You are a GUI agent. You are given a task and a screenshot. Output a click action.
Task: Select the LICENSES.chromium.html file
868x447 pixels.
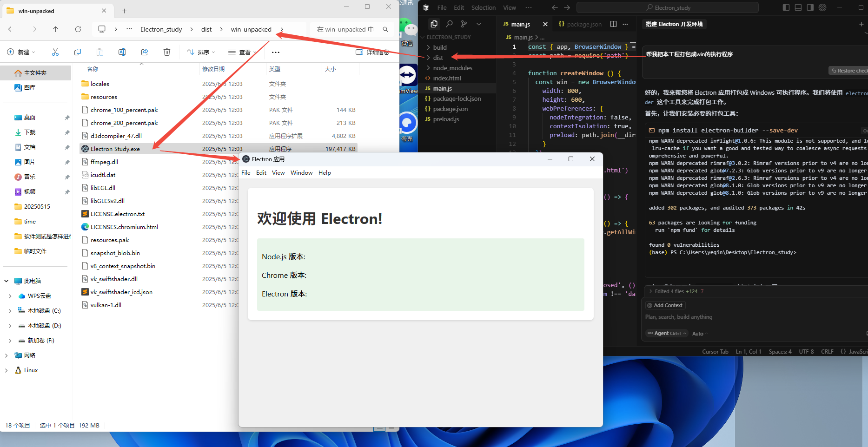tap(124, 227)
